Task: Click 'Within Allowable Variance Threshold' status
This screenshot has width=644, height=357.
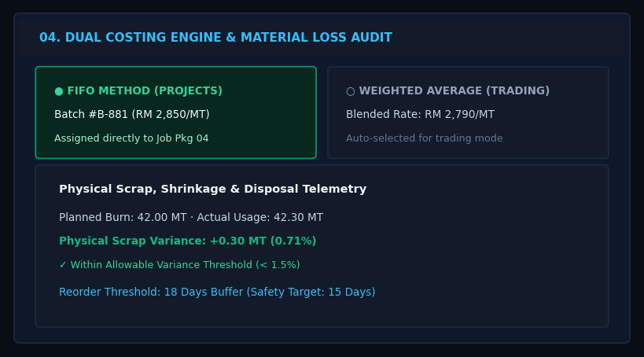Action: tap(179, 265)
